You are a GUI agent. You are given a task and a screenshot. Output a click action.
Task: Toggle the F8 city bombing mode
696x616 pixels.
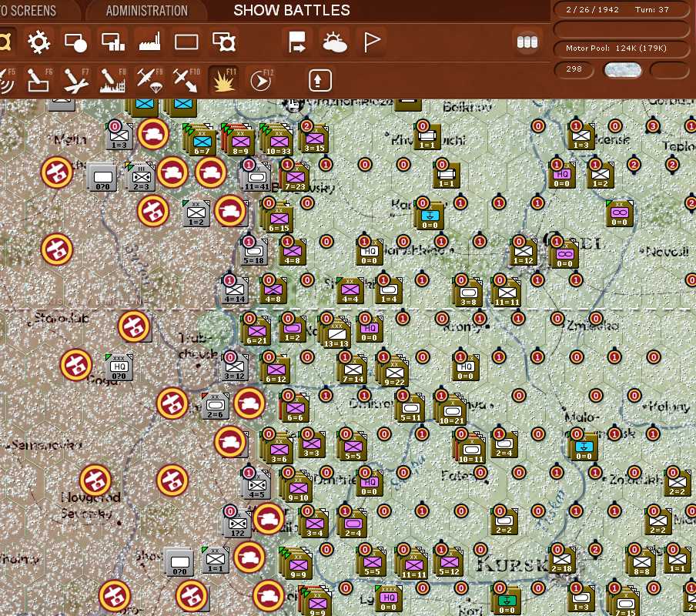pos(112,81)
